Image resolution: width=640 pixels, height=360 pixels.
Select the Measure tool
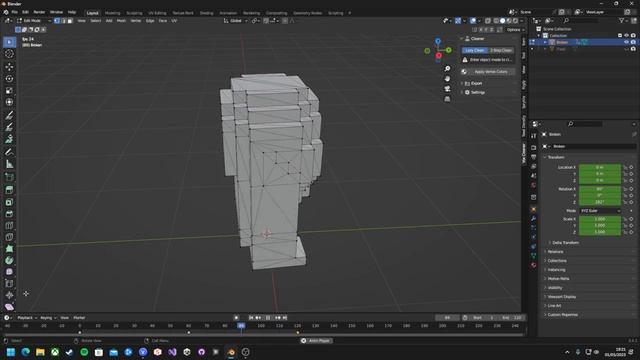[x=9, y=164]
